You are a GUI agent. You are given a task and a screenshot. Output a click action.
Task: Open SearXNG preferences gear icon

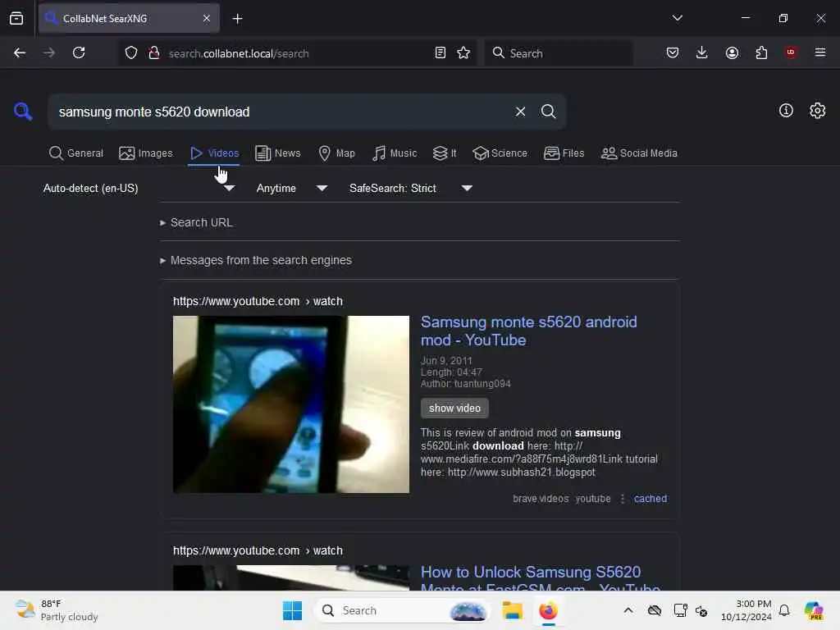(x=818, y=111)
